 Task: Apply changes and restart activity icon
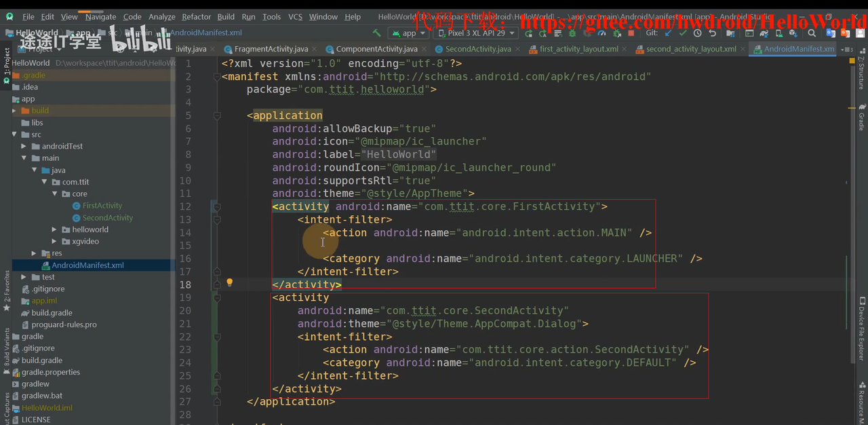[542, 33]
